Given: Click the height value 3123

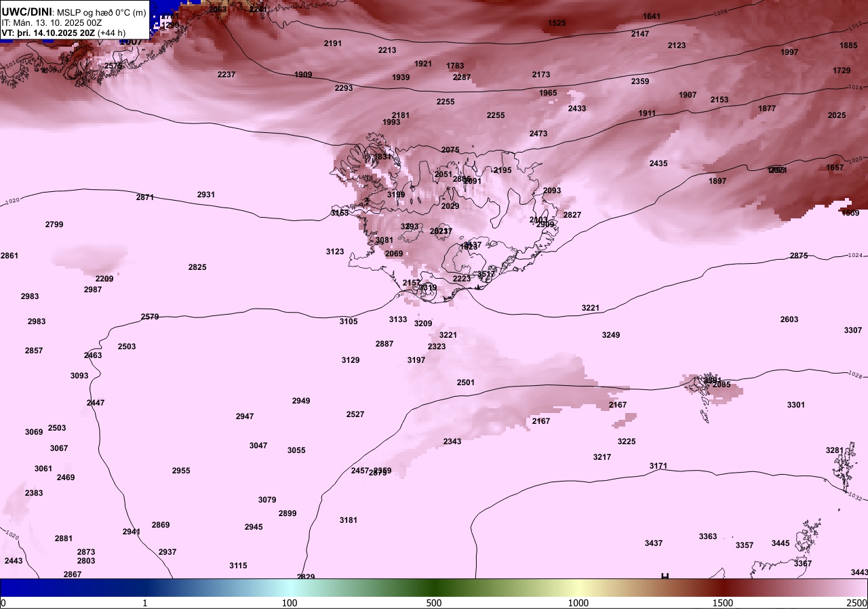Looking at the screenshot, I should click(x=335, y=252).
